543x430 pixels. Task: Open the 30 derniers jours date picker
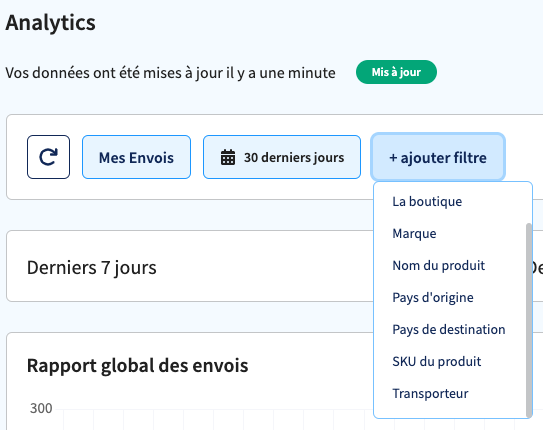282,157
